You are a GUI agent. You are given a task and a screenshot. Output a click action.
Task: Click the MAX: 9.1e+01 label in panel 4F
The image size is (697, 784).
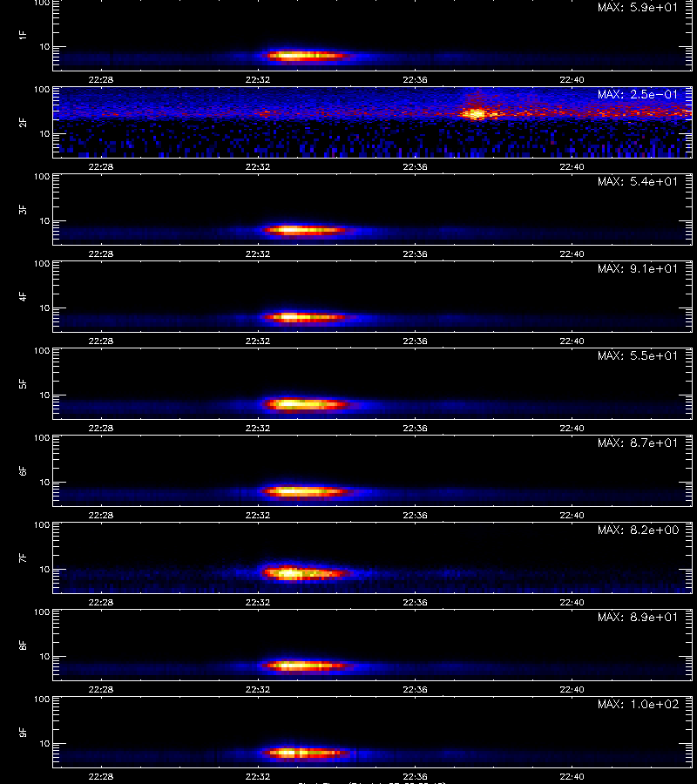[638, 268]
